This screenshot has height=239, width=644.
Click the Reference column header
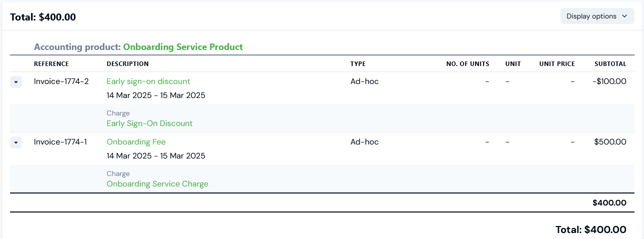[51, 64]
